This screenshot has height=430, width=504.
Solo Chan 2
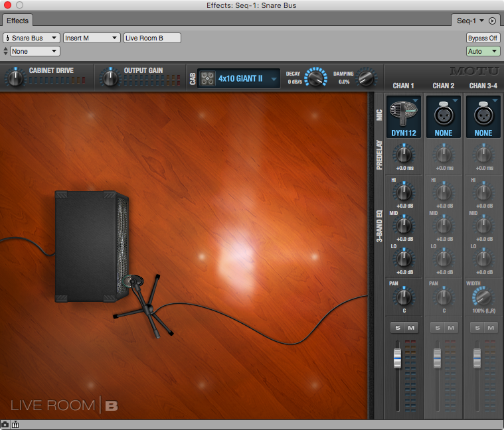[x=438, y=328]
